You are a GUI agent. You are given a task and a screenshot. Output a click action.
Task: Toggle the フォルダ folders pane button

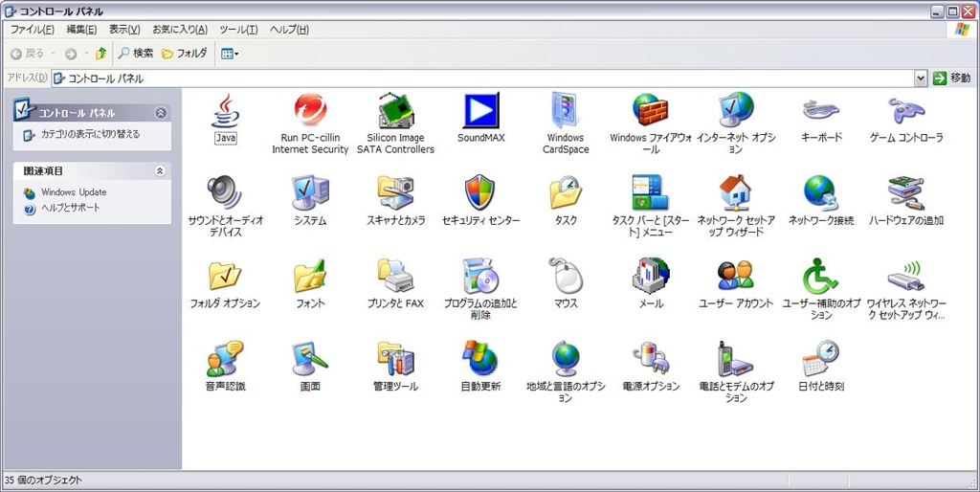[x=185, y=54]
